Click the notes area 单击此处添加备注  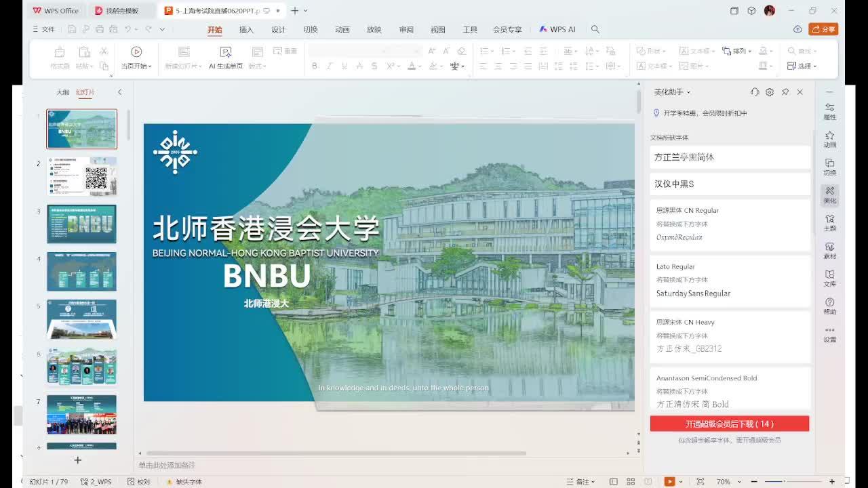coord(167,465)
